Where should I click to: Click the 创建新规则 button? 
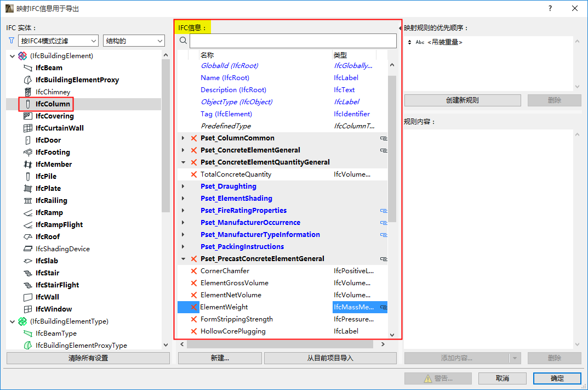pos(463,100)
